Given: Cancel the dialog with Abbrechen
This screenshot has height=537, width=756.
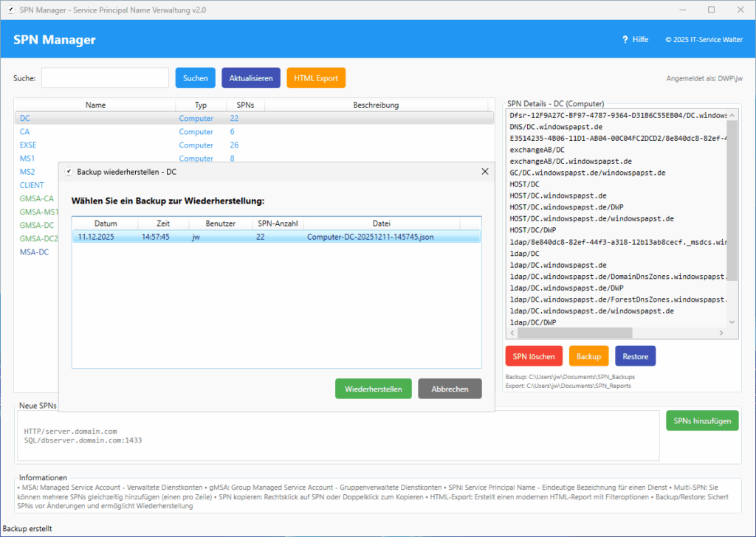Looking at the screenshot, I should 450,388.
